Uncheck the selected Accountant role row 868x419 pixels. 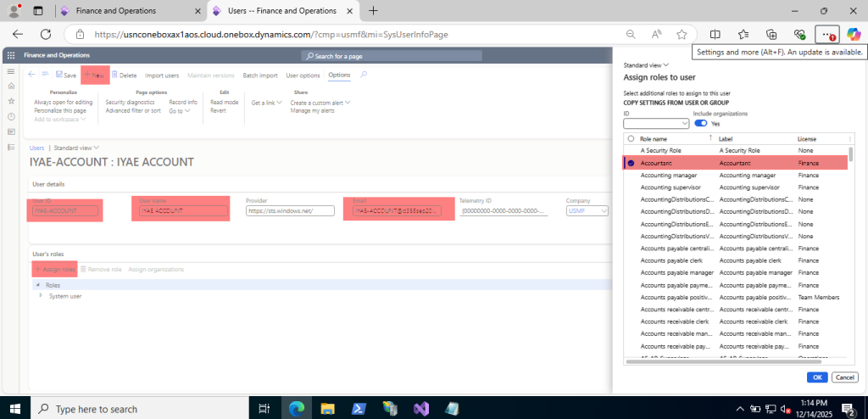pos(631,163)
